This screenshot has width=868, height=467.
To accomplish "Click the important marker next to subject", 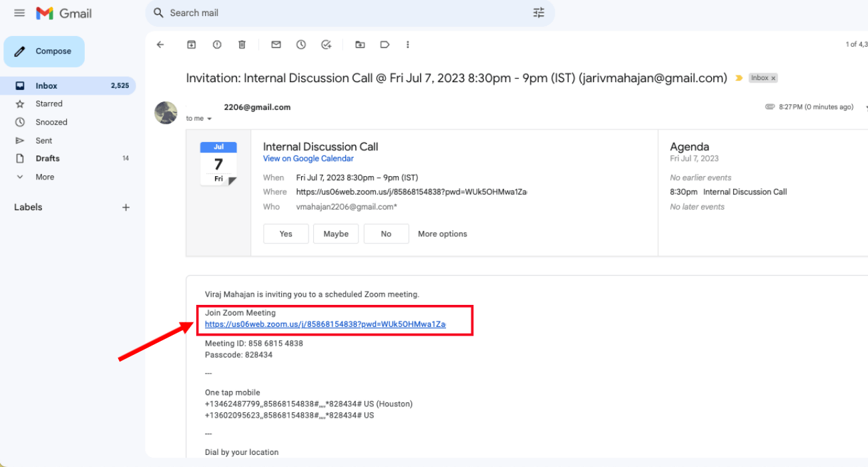I will point(739,78).
